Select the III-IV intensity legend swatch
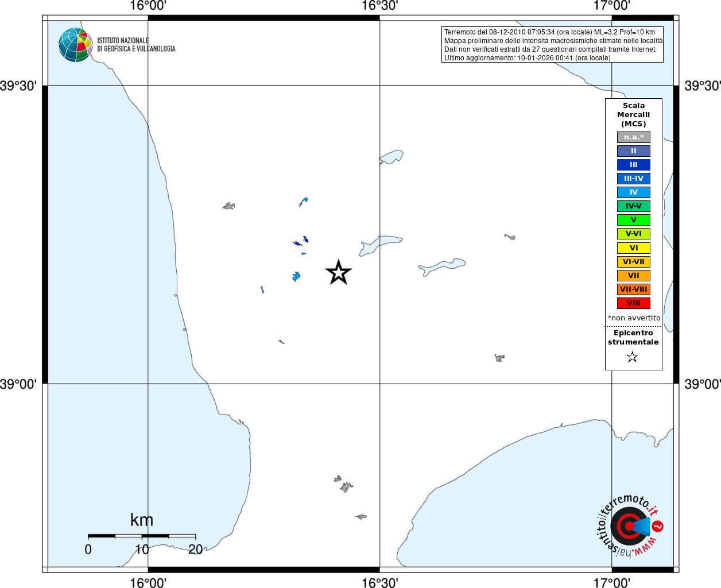721x588 pixels. (x=634, y=179)
